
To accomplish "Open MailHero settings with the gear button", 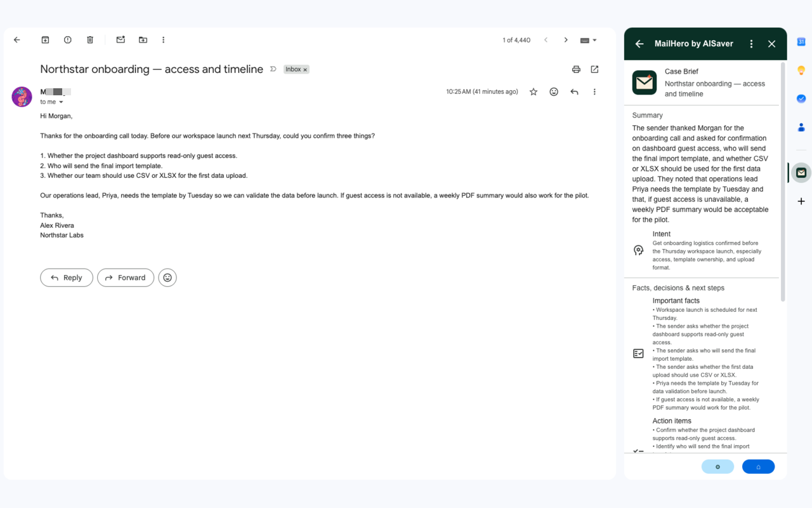I will pyautogui.click(x=717, y=467).
